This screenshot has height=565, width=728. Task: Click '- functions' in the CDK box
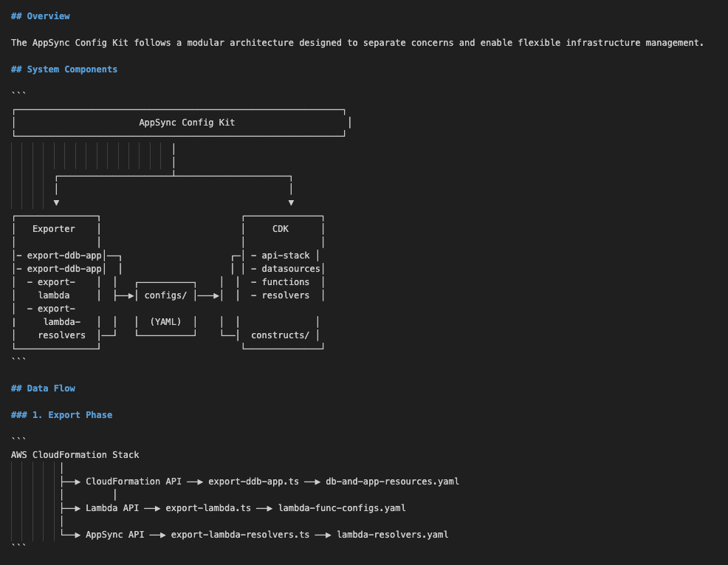point(281,282)
